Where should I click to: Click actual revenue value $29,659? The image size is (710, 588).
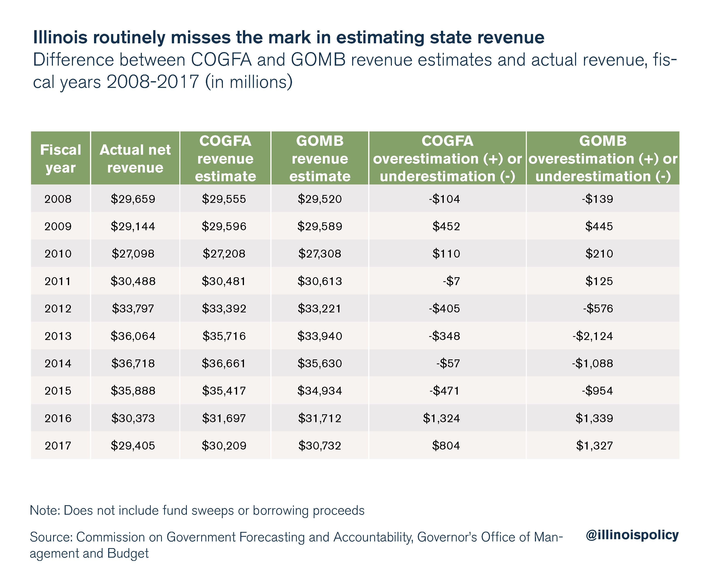click(x=133, y=199)
